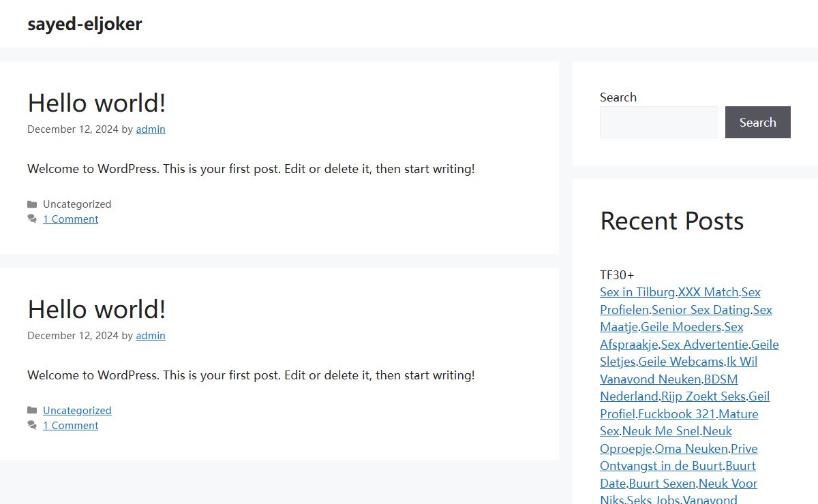Open the Rijp Zoekt Seks link

click(703, 396)
